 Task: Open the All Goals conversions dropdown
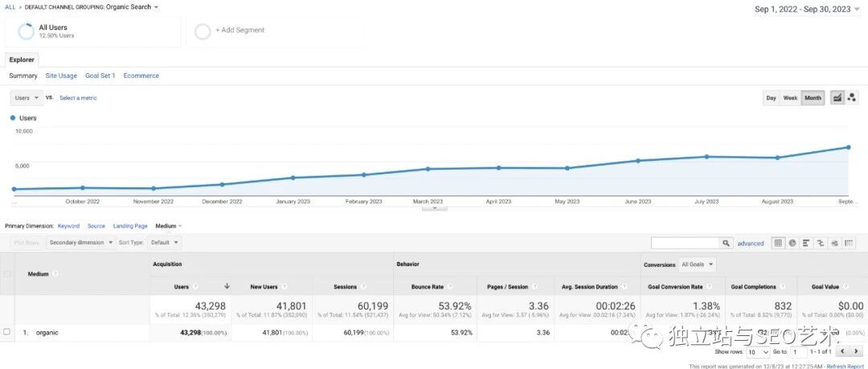[x=697, y=264]
